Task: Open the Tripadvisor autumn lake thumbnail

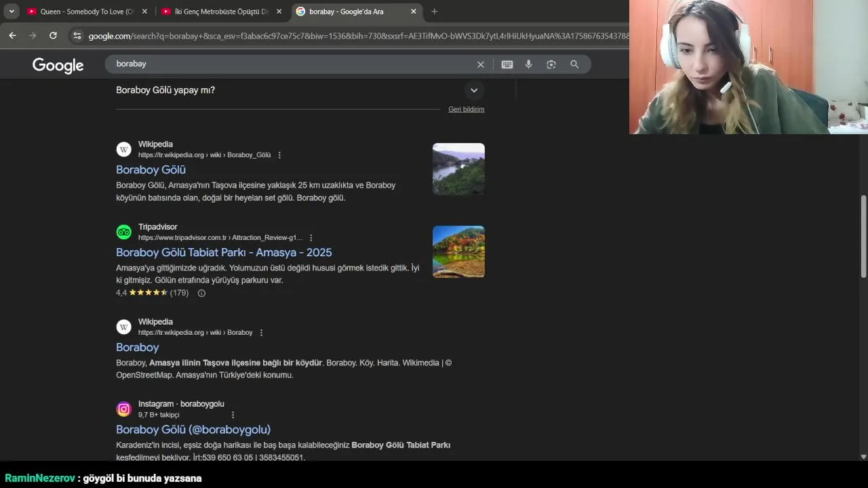Action: tap(458, 251)
